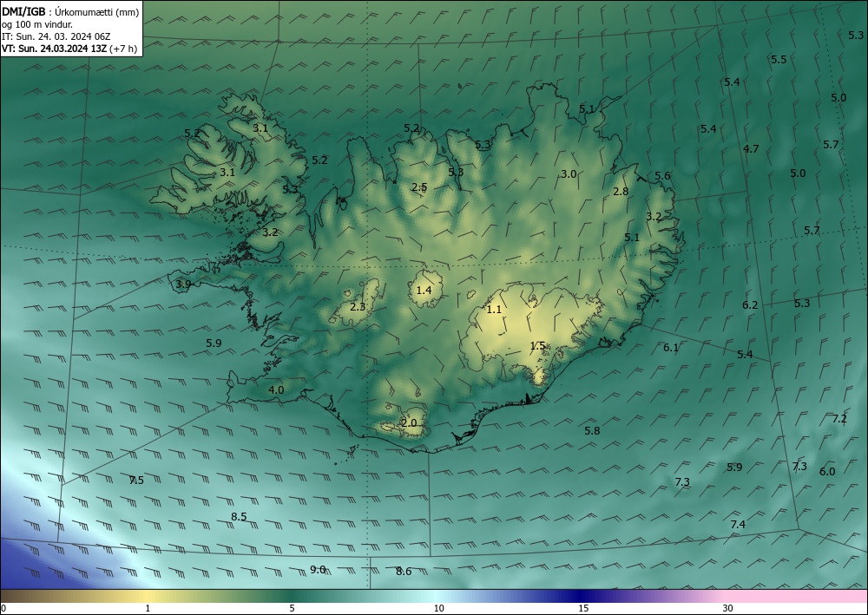
Task: Click the 30 label on the color scale
Action: pos(728,609)
